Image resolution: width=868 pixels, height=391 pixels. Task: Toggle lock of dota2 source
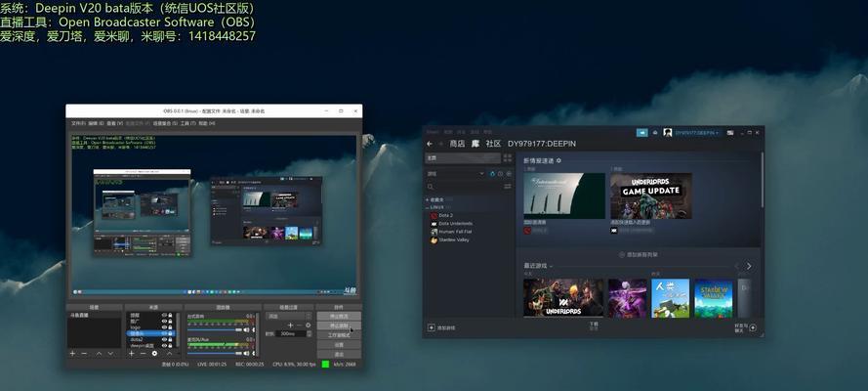(170, 339)
